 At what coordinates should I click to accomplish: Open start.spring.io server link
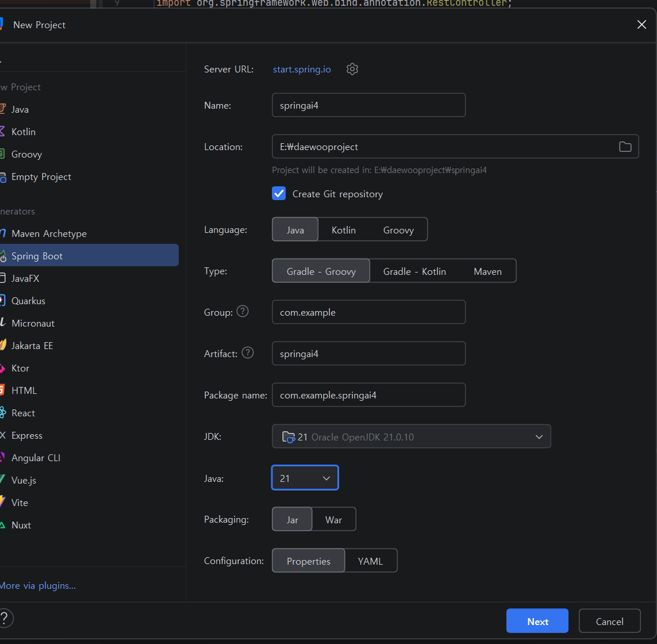302,69
